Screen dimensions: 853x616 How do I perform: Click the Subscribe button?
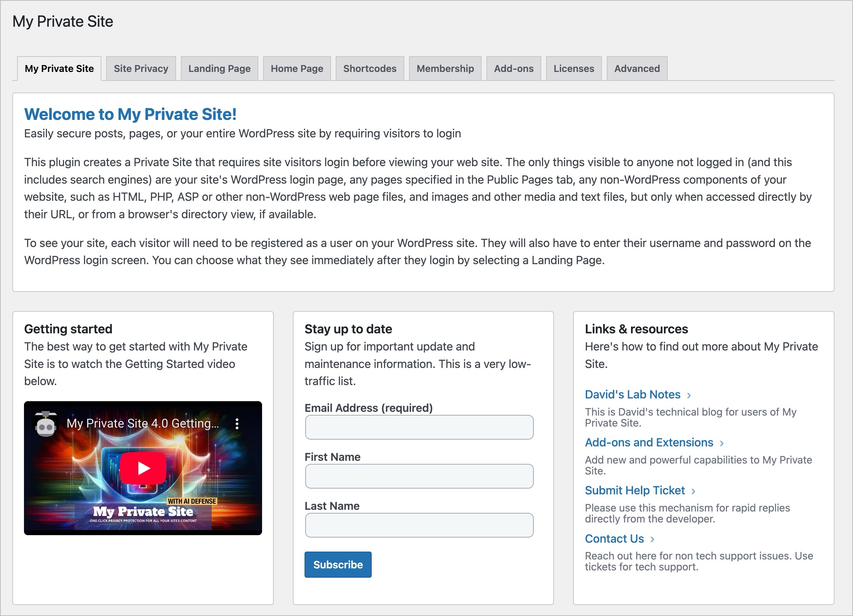tap(337, 565)
